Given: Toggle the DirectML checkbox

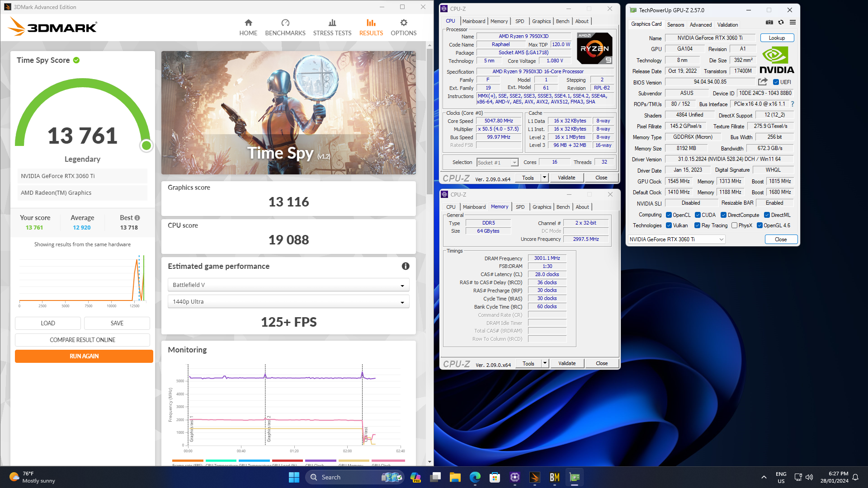Looking at the screenshot, I should [x=767, y=215].
